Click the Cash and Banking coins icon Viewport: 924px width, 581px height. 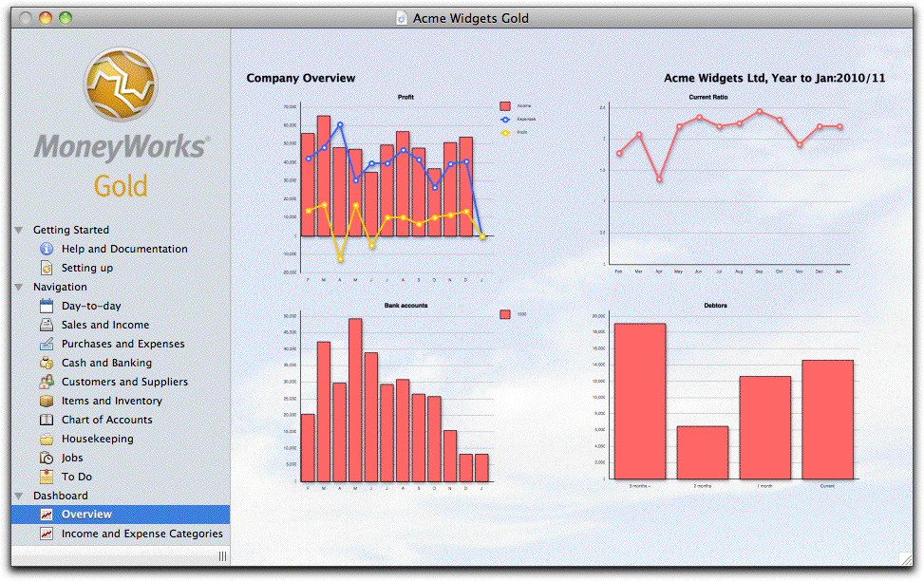click(x=47, y=363)
